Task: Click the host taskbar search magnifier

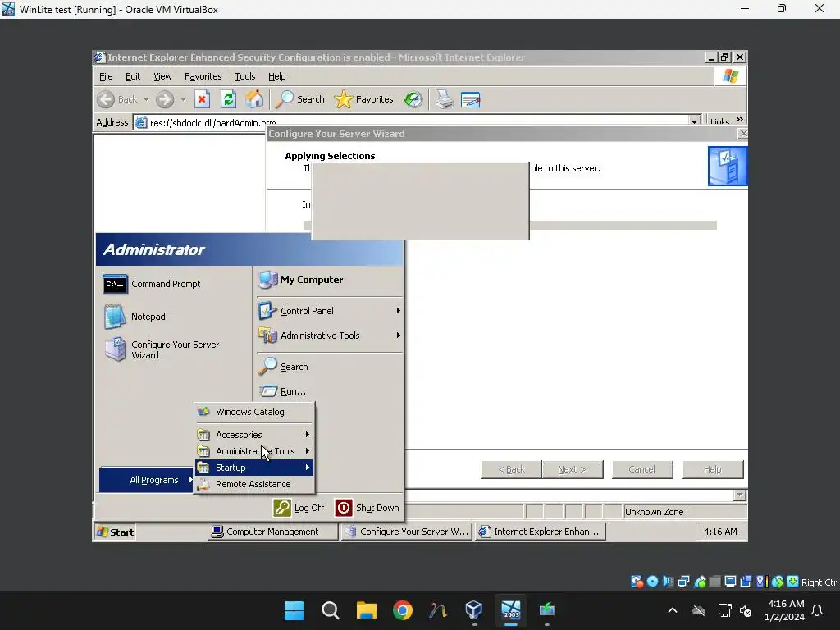Action: [x=330, y=610]
